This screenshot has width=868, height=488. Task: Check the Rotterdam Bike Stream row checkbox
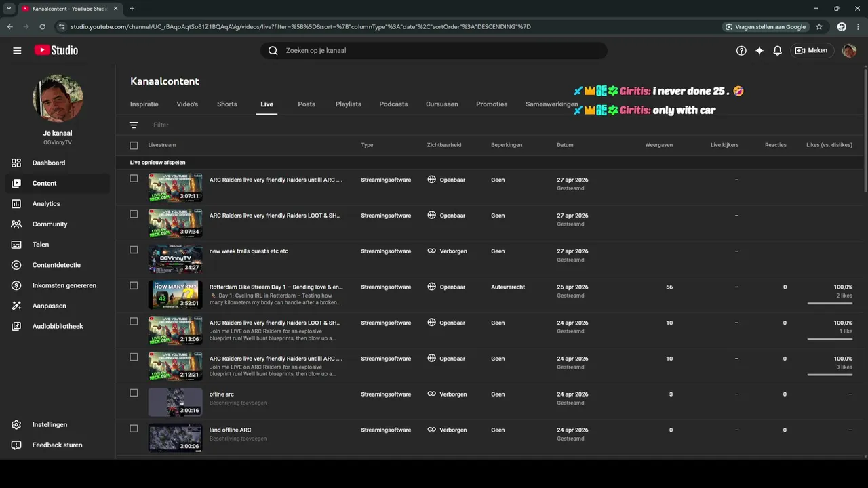134,285
